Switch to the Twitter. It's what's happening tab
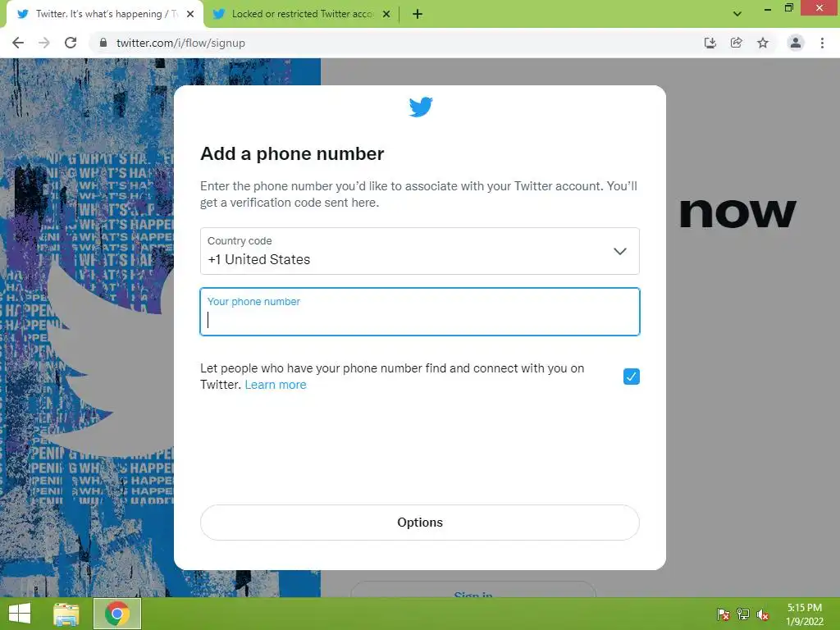Screen dimensions: 840x630 [106, 14]
